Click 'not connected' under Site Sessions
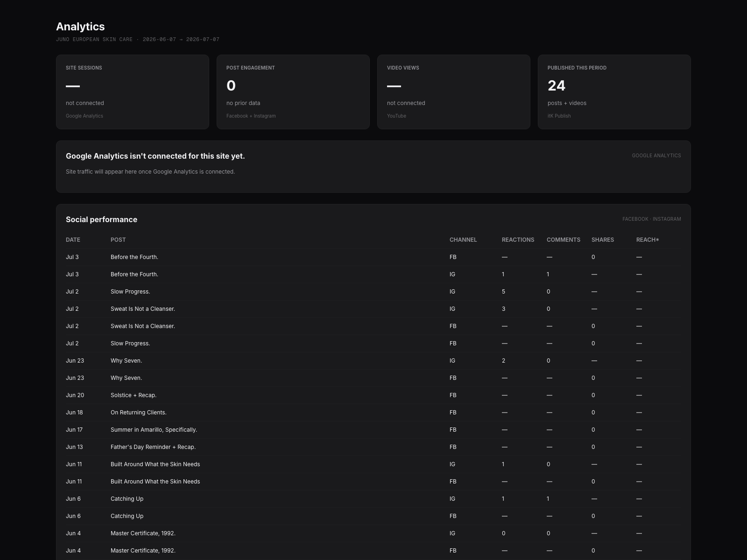Screen dimensions: 747x560 85,103
